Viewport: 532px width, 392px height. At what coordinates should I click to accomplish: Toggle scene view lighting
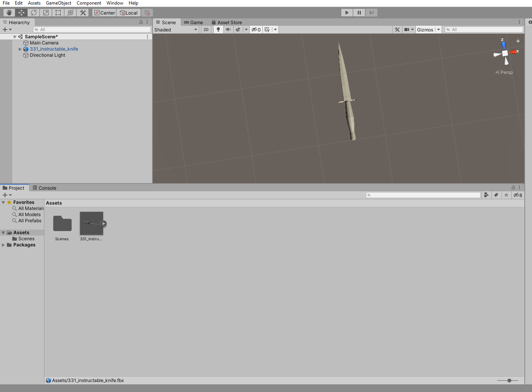pyautogui.click(x=218, y=30)
